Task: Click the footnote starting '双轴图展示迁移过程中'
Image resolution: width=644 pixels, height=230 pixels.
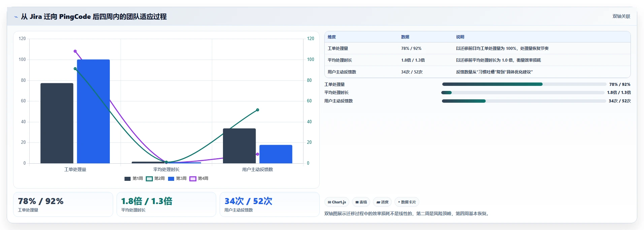Action: 407,213
